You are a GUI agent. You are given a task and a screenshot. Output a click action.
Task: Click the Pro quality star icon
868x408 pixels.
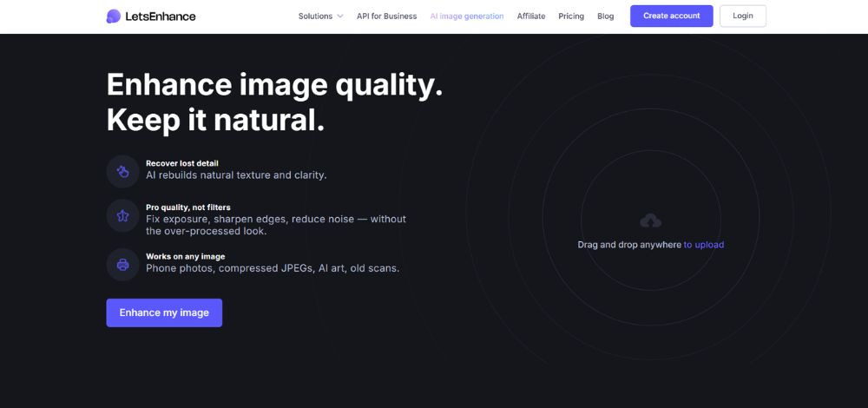123,216
